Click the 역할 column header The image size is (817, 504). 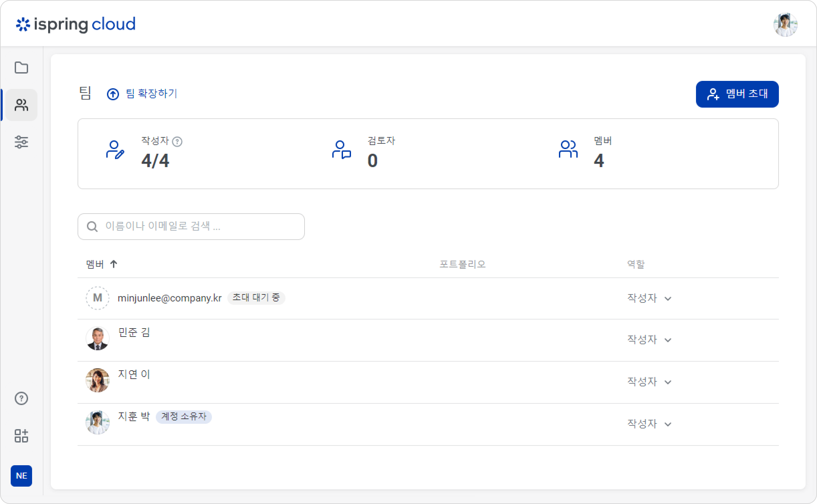[635, 264]
